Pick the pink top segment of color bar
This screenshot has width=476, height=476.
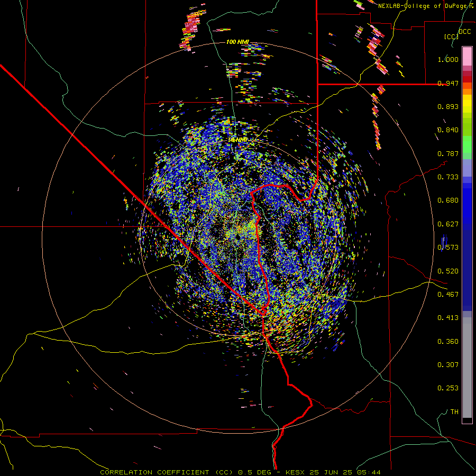click(467, 56)
